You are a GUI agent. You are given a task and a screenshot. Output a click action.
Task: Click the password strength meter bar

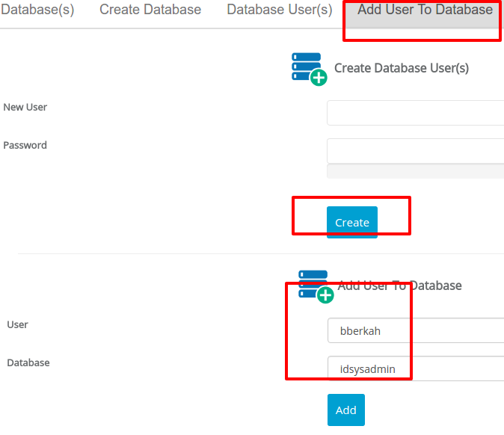point(415,171)
